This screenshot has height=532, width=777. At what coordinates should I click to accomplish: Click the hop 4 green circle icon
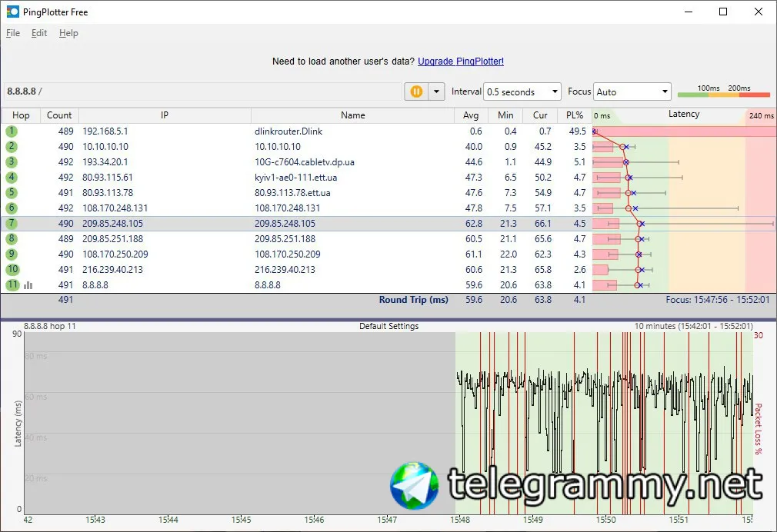[12, 178]
